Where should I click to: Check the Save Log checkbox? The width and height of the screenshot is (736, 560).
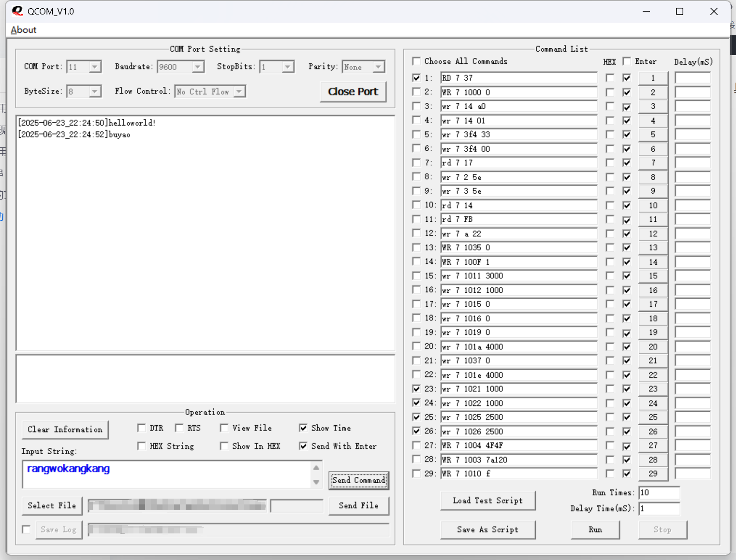click(26, 530)
